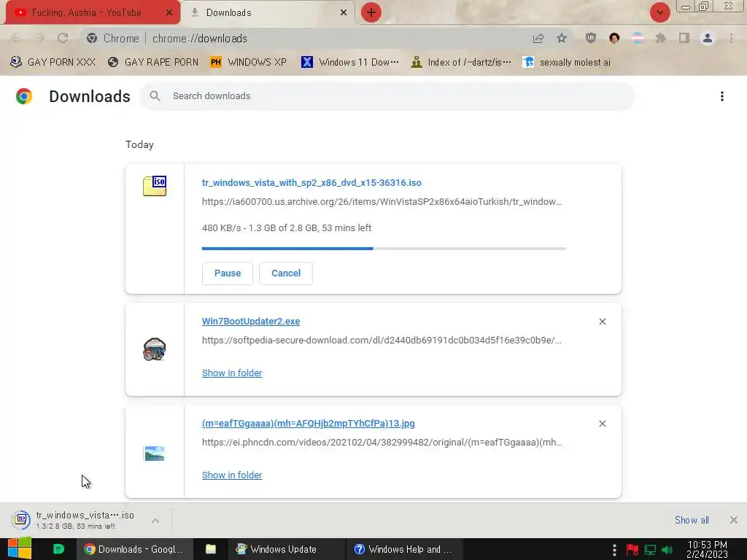Remove the 13.jpg entry from the list
Screen dimensions: 747x560
(x=603, y=424)
